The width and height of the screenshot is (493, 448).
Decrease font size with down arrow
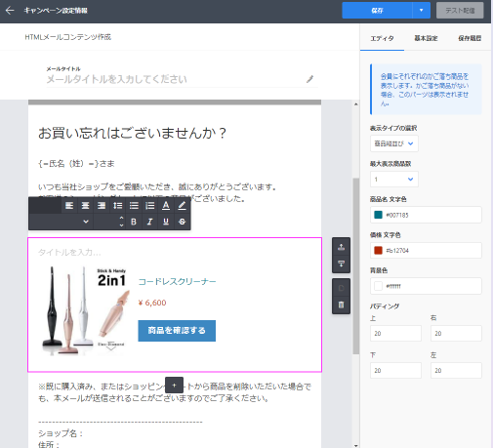(121, 225)
